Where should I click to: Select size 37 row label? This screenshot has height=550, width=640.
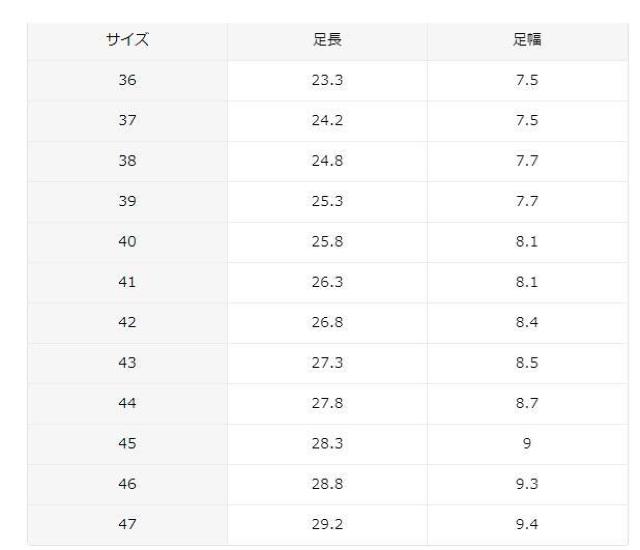point(127,121)
